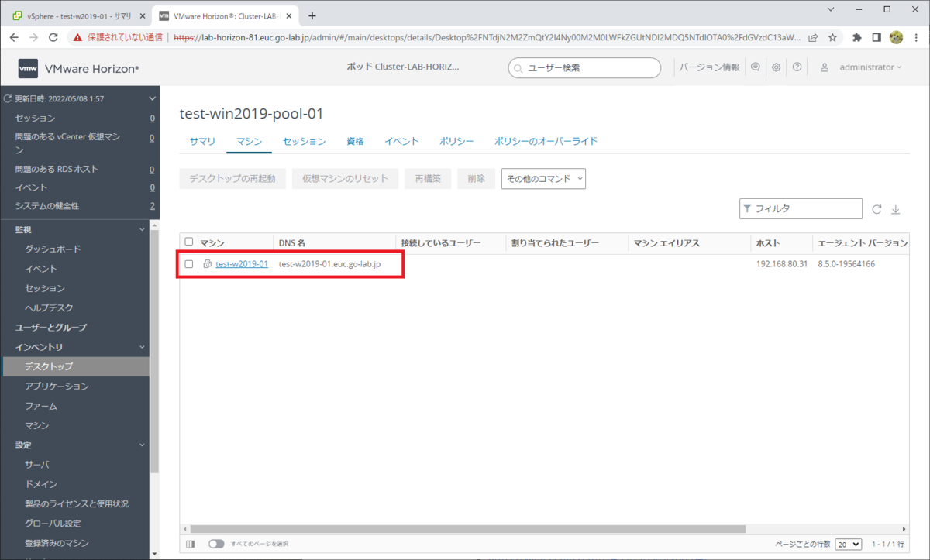Open ユーザーとグループ in the sidebar
The width and height of the screenshot is (930, 560).
51,328
